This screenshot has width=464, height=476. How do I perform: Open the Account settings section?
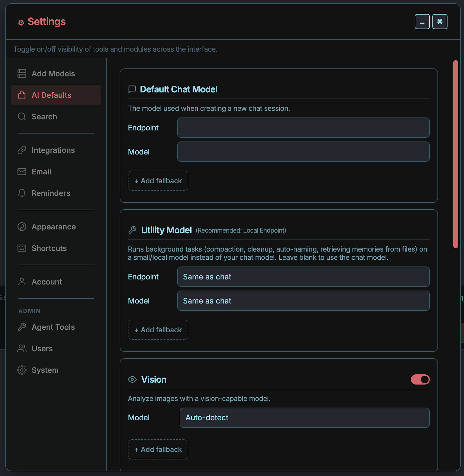coord(56,282)
